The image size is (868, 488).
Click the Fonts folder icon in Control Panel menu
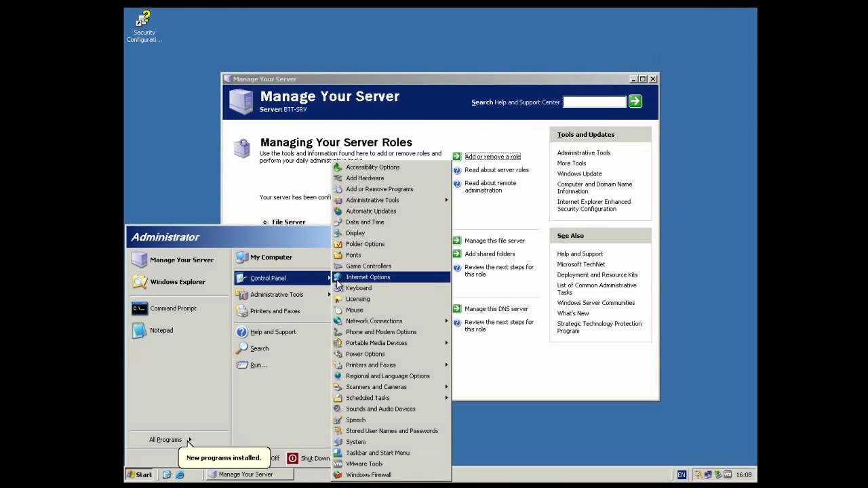[x=338, y=255]
